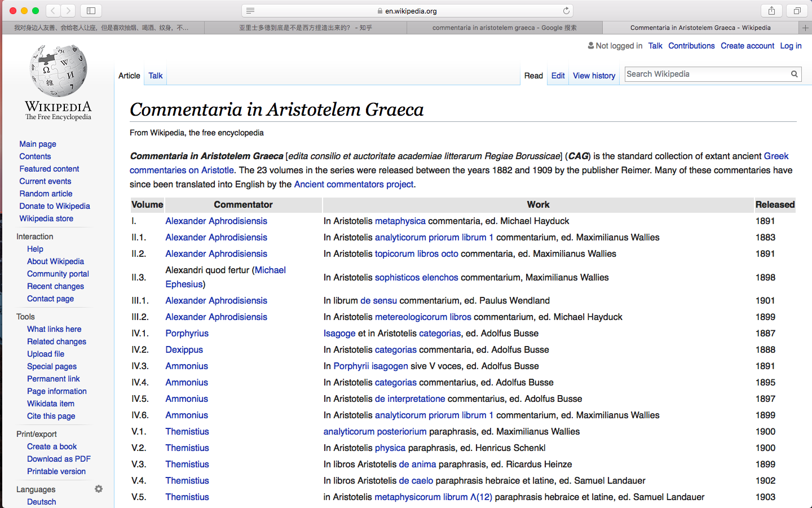Screen dimensions: 812x508
Task: Click the Wikipedia globe logo
Action: (x=58, y=71)
